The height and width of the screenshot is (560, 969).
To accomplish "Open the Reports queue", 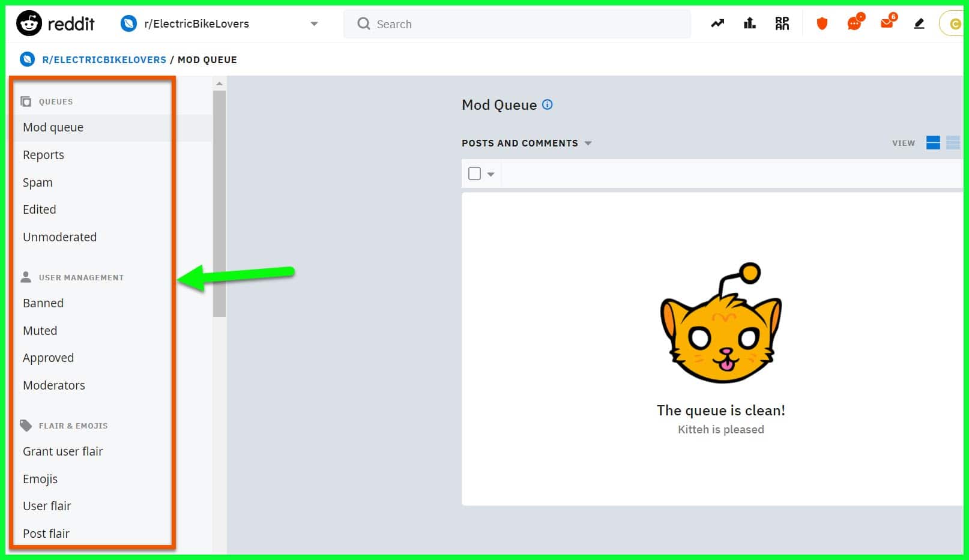I will point(43,154).
